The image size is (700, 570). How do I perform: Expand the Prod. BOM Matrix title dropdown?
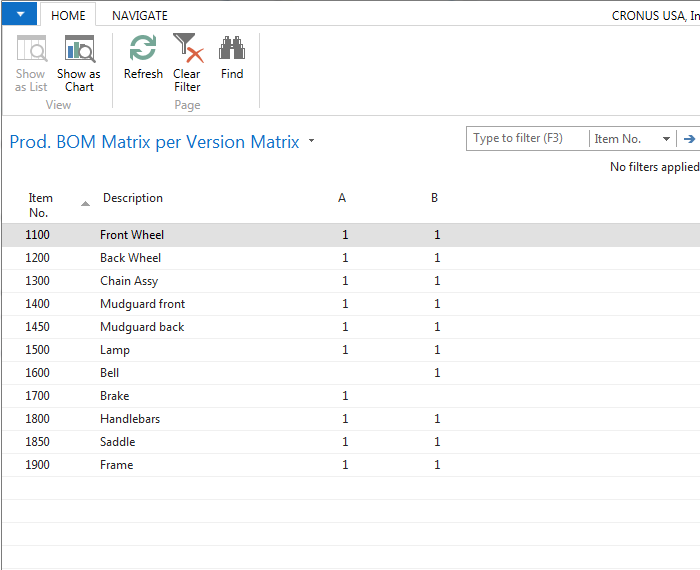tap(311, 141)
